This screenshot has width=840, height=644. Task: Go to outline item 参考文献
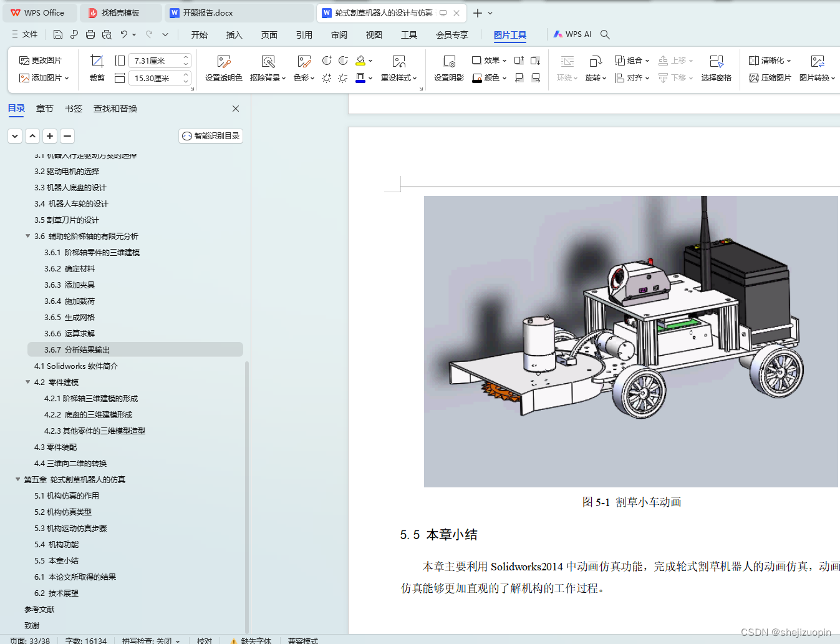point(39,609)
